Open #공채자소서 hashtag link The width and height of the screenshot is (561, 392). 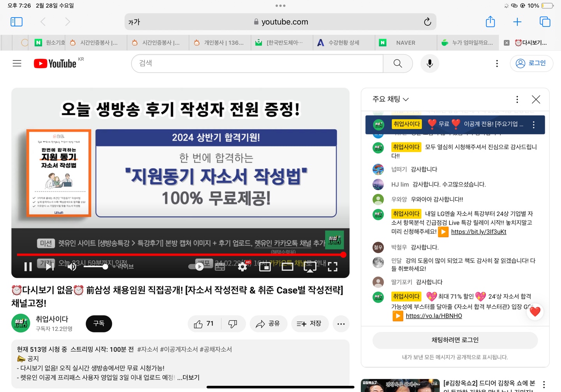(x=215, y=350)
